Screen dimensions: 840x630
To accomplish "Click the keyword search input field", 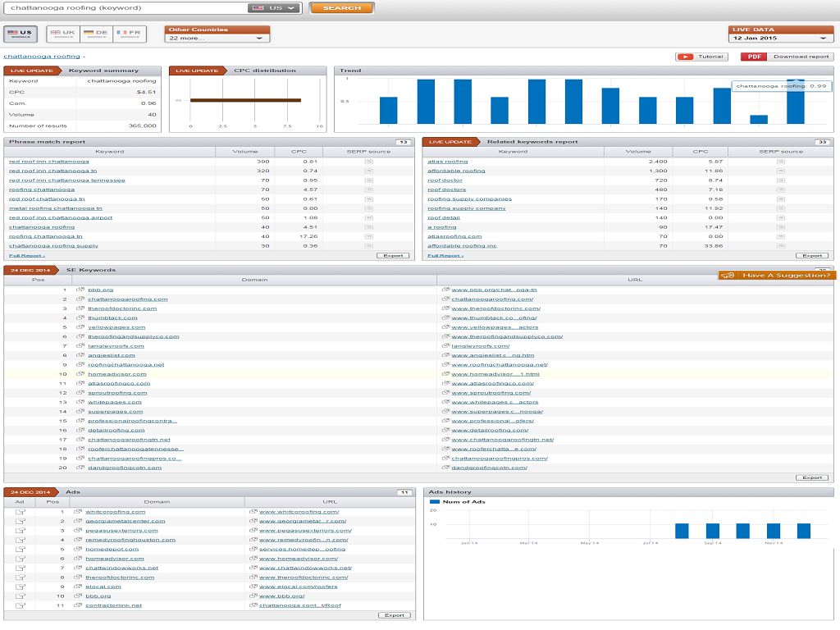I will point(127,8).
